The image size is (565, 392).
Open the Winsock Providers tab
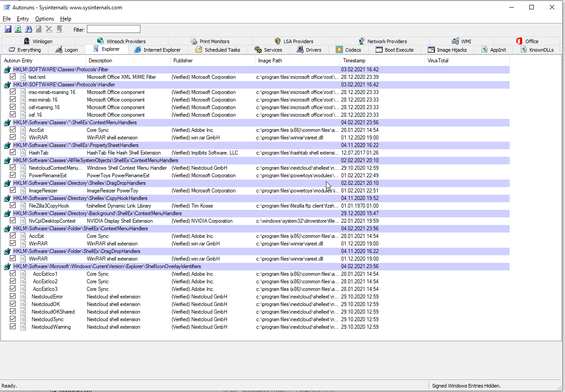tap(121, 41)
